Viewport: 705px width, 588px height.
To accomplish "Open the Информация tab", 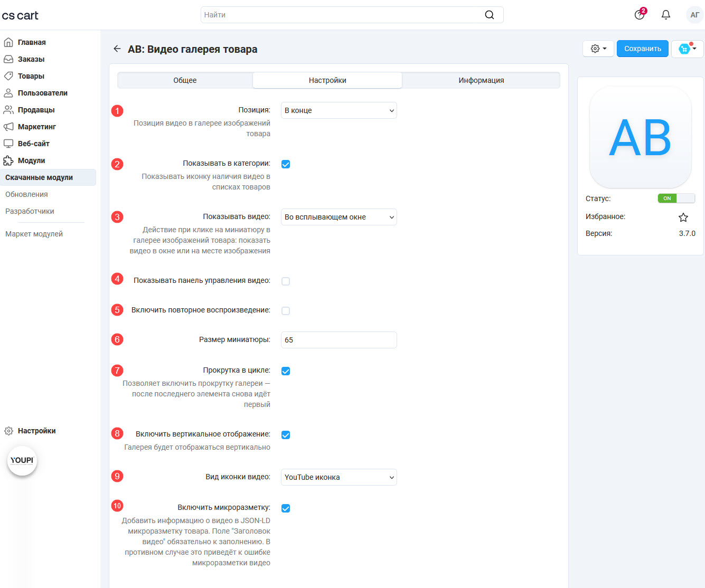I will pyautogui.click(x=481, y=80).
